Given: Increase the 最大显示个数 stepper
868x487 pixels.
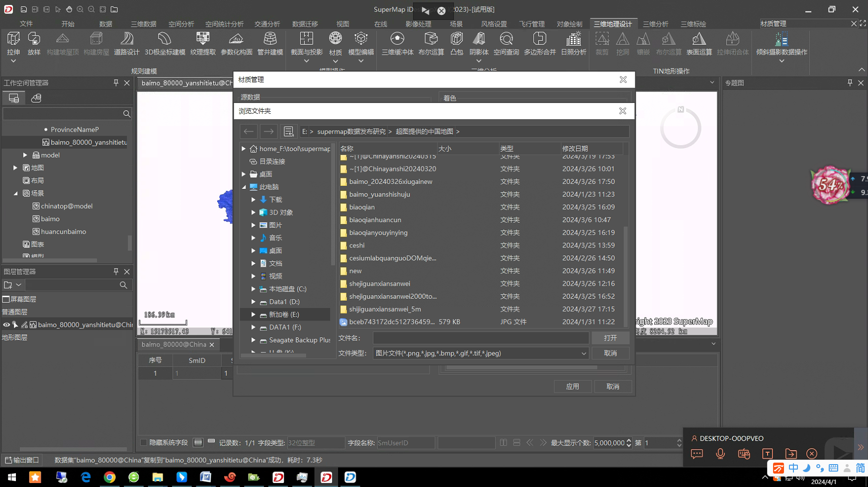Looking at the screenshot, I should pyautogui.click(x=628, y=440).
